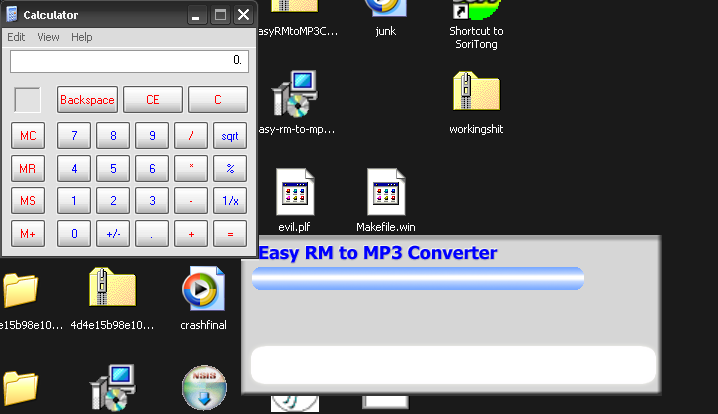718x414 pixels.
Task: Maximize the Calculator window
Action: click(220, 15)
